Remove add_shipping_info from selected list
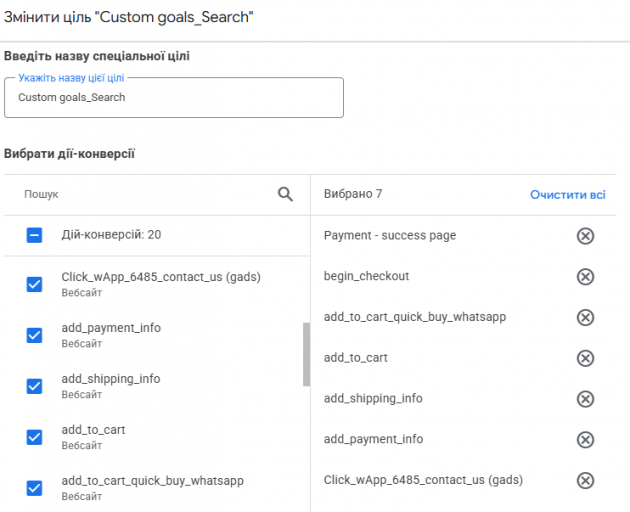This screenshot has height=512, width=630. point(585,399)
